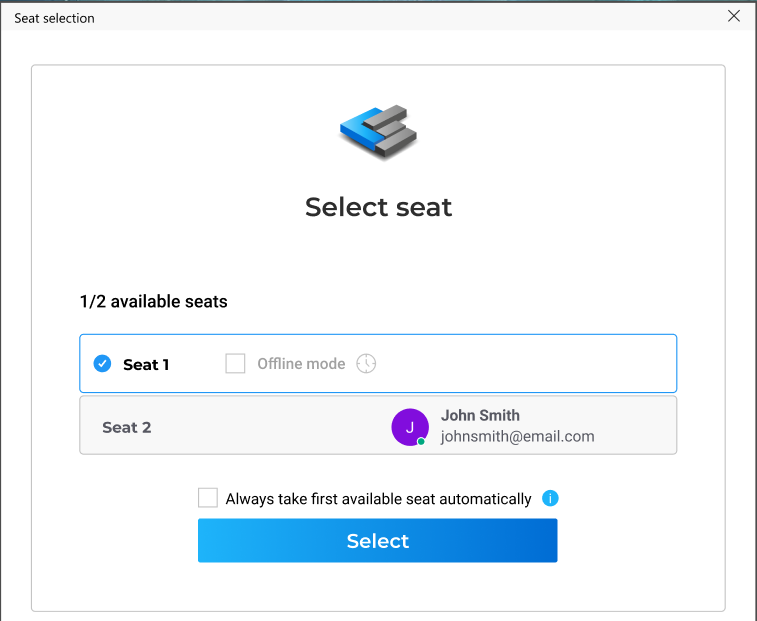Select the Seat 1 blue checkmark
Viewport: 757px width, 621px height.
[x=102, y=364]
